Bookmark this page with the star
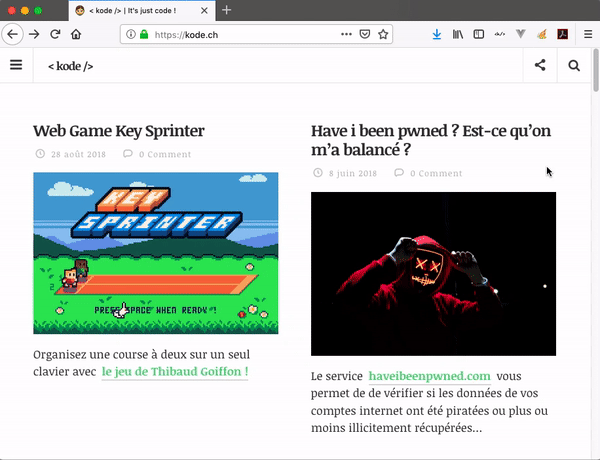 [x=383, y=34]
